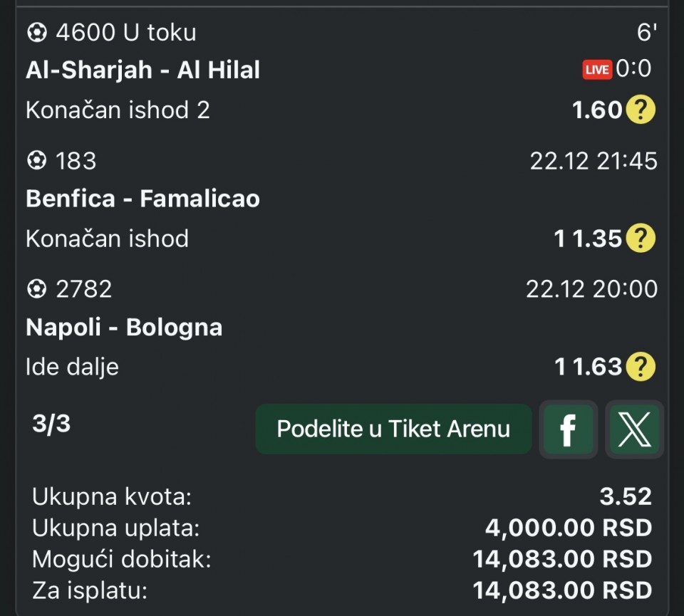Open the Benfica - Famalicao match

[142, 199]
